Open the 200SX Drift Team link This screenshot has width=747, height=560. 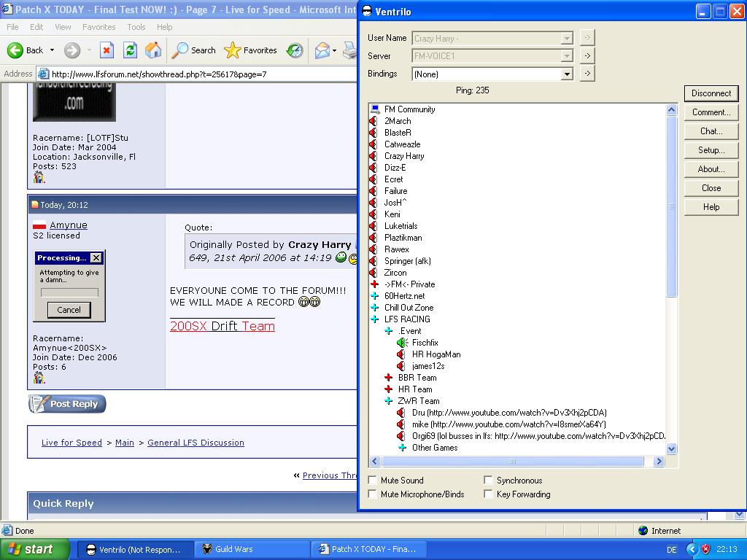pyautogui.click(x=222, y=326)
